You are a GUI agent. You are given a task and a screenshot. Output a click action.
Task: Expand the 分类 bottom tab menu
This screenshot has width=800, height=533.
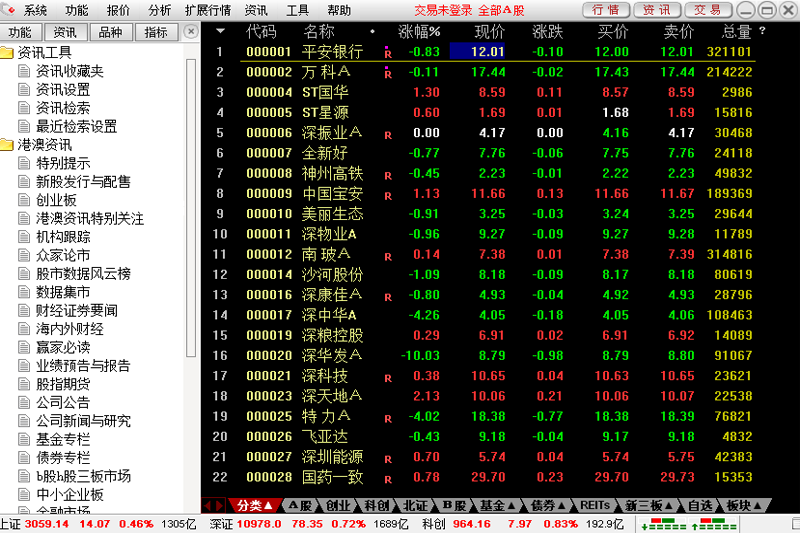point(254,505)
